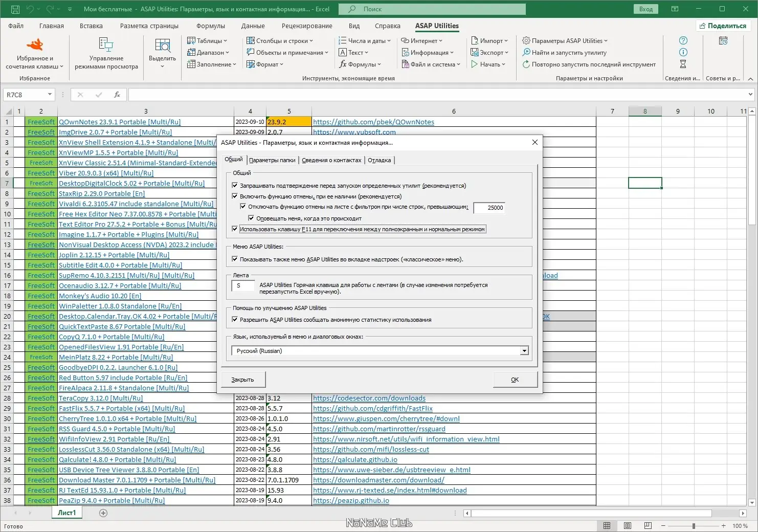This screenshot has height=532, width=758.
Task: Collapse the ribbon with chevron
Action: tap(750, 79)
